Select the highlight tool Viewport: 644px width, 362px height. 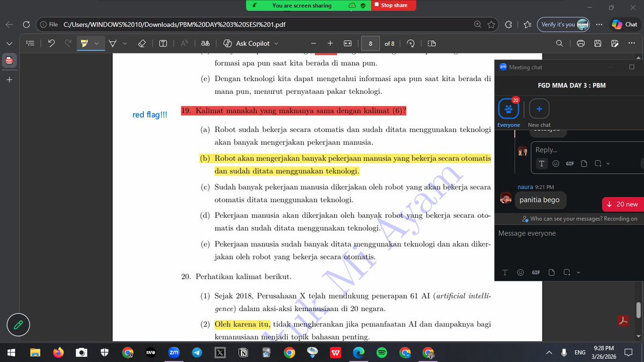(x=84, y=43)
